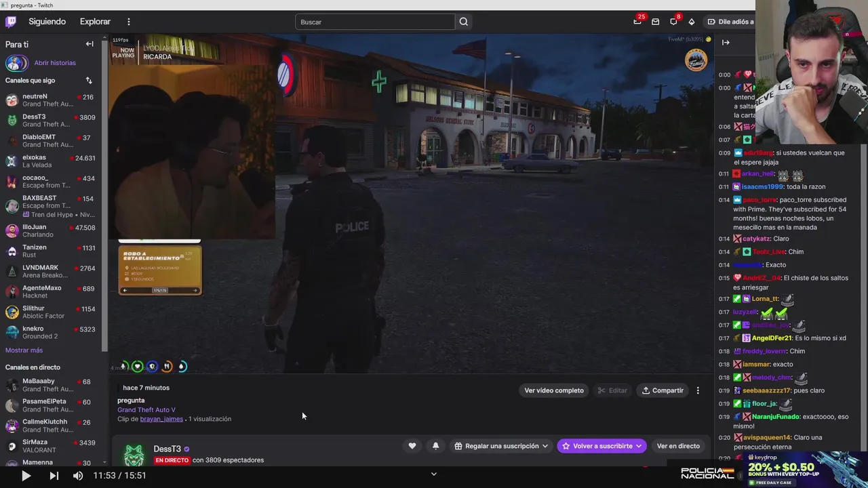
Task: Click the in-game blue shield status icon
Action: 152,367
